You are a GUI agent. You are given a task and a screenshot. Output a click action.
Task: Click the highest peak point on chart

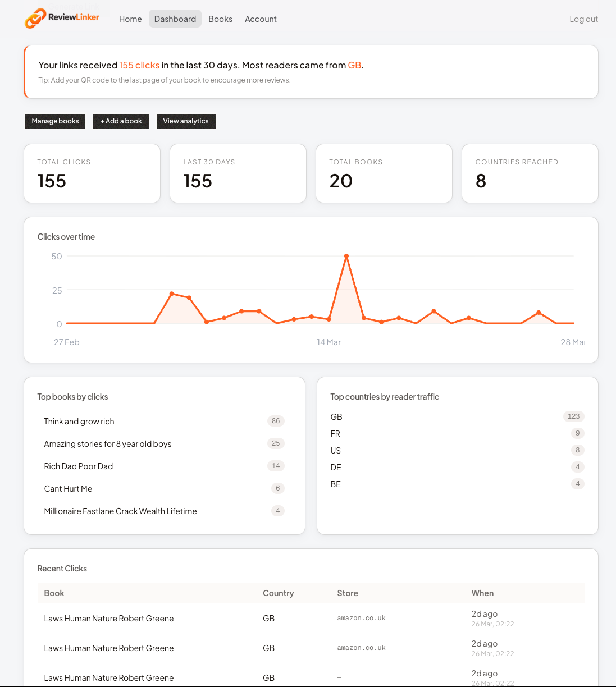[x=346, y=256]
